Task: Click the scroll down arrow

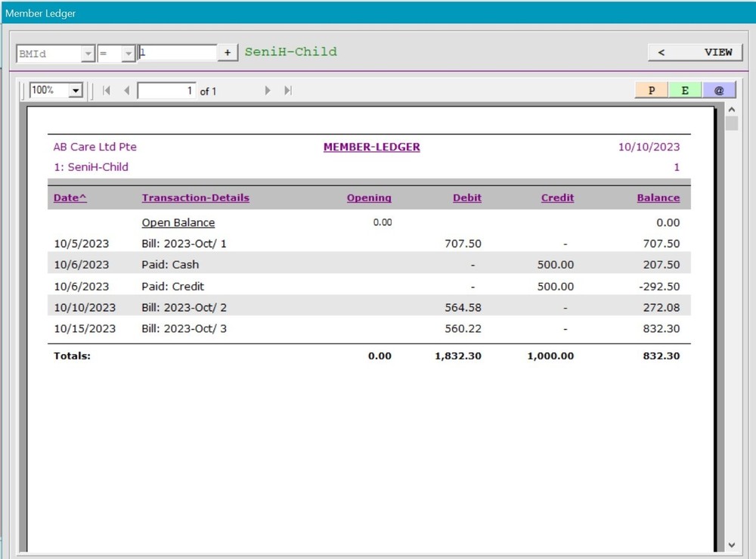Action: coord(731,545)
